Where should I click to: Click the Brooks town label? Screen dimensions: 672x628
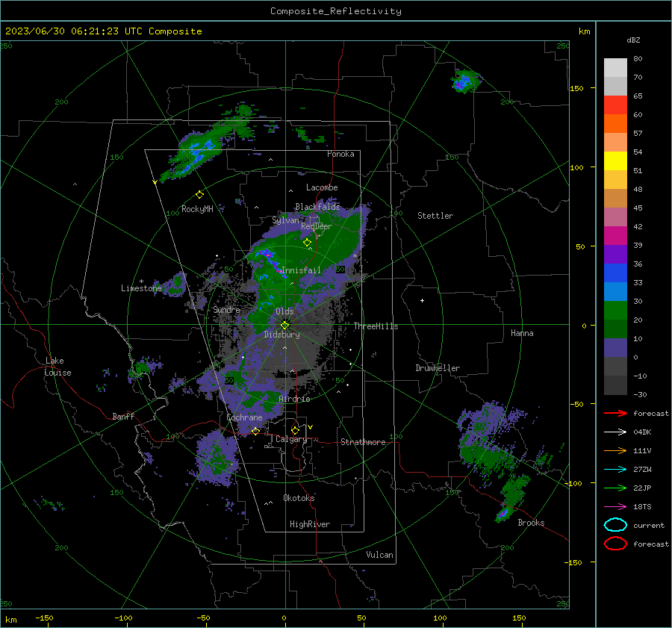click(531, 523)
